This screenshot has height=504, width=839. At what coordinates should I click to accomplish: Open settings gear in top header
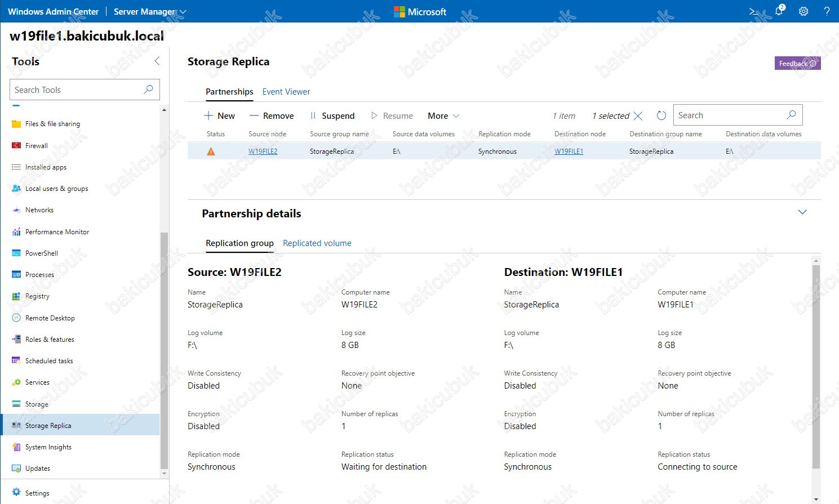(804, 11)
